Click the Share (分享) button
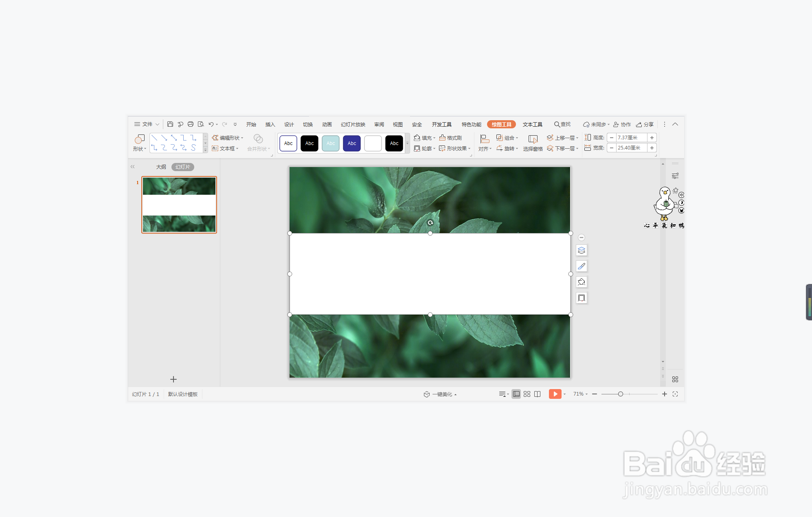This screenshot has width=812, height=517. point(645,124)
